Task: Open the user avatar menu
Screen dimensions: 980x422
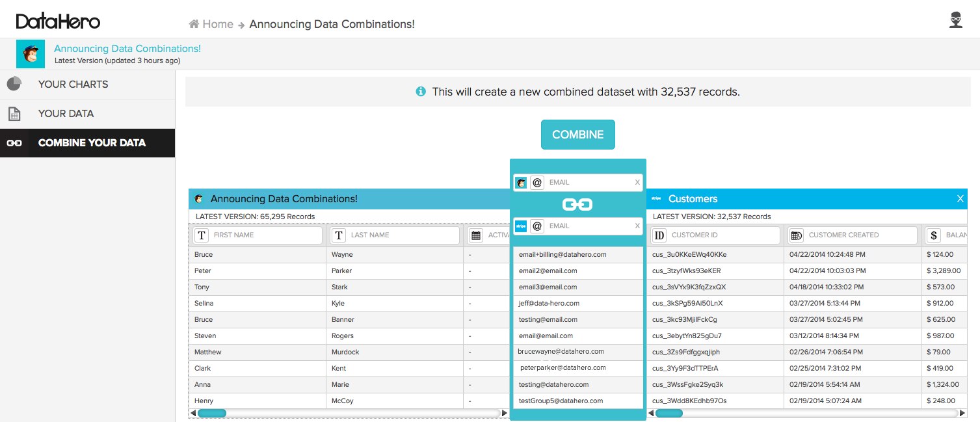Action: coord(955,20)
